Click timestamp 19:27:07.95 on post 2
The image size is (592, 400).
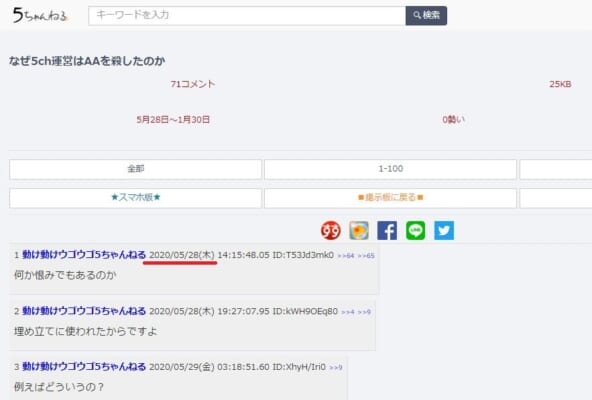click(244, 312)
